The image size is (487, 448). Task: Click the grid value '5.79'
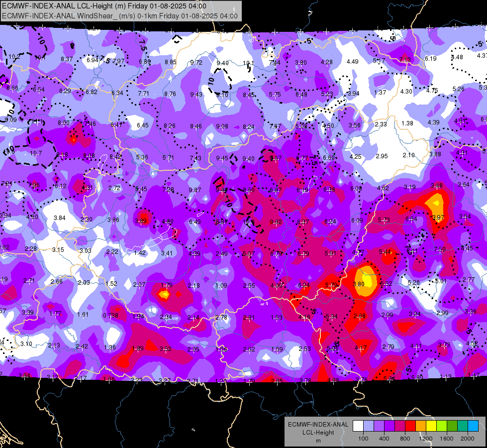click(x=331, y=285)
